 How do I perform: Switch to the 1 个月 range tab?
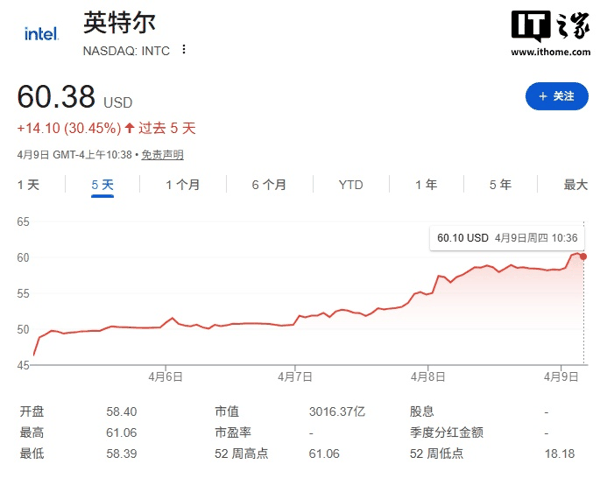point(182,185)
